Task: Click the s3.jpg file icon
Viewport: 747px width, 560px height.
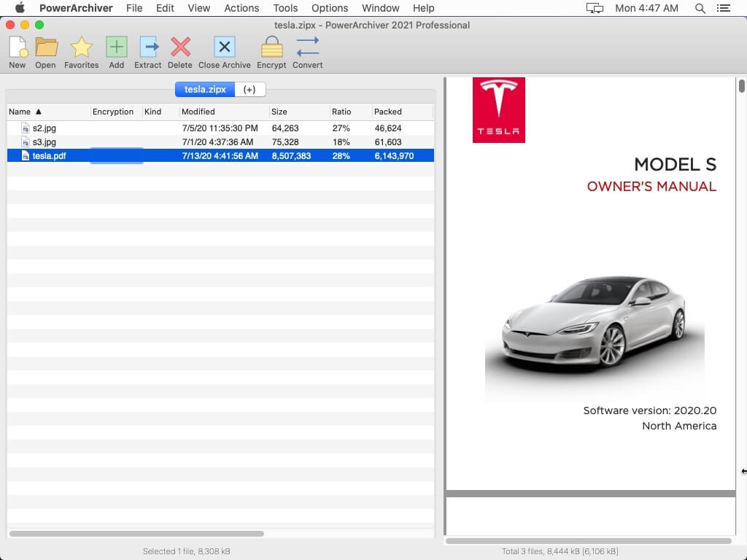Action: (x=26, y=142)
